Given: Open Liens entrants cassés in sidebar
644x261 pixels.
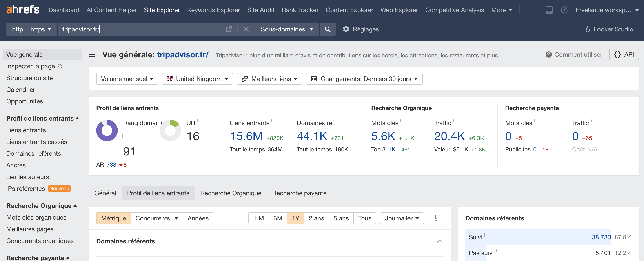Looking at the screenshot, I should [37, 142].
